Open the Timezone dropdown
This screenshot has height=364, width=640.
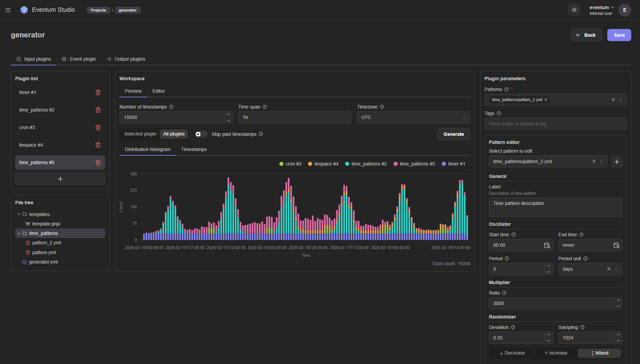413,117
